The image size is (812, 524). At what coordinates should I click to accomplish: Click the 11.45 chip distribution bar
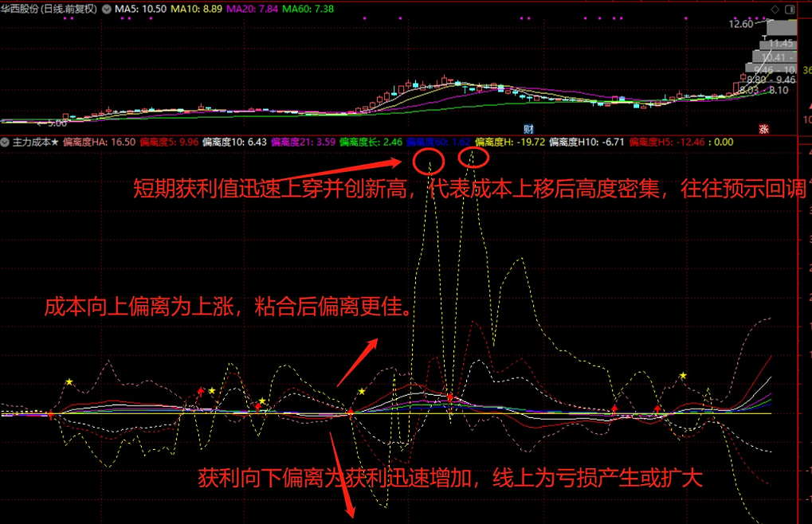(x=779, y=44)
